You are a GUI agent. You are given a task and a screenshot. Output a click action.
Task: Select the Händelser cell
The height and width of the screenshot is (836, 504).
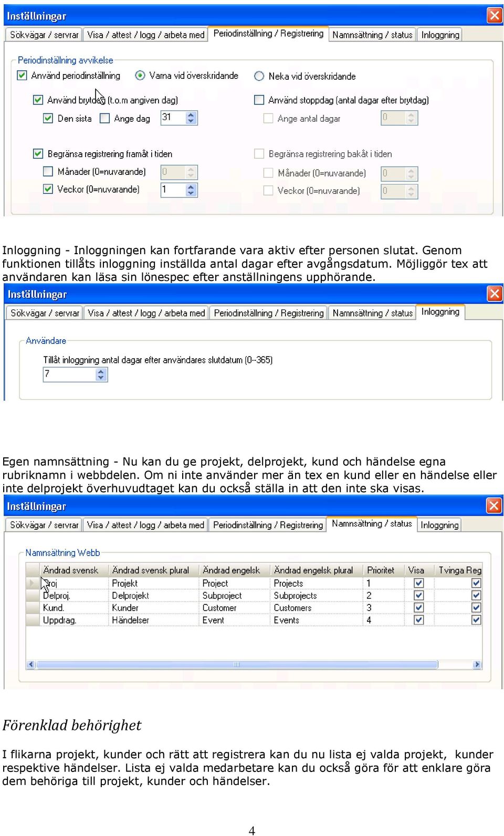pos(154,620)
